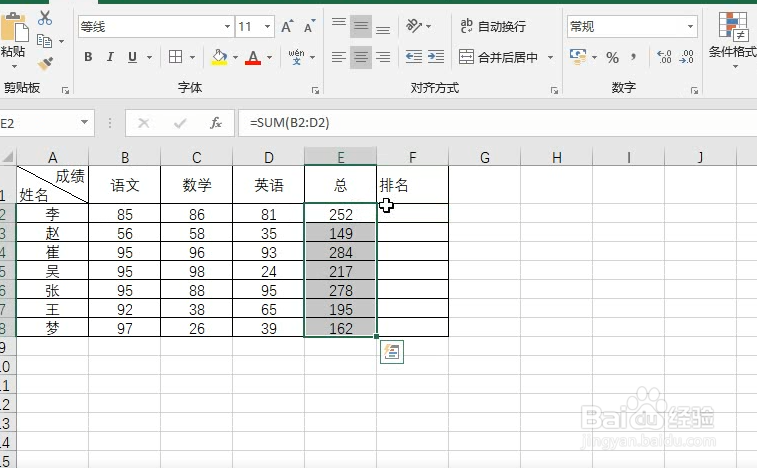Click name cell 崔
The image size is (757, 468).
[x=53, y=252]
